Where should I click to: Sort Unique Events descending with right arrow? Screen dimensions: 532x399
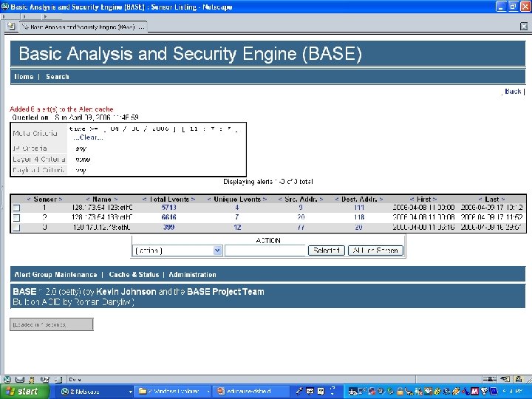(265, 199)
